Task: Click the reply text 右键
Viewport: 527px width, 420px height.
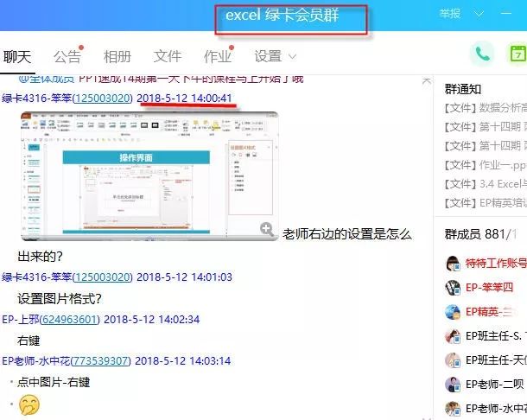Action: click(29, 340)
